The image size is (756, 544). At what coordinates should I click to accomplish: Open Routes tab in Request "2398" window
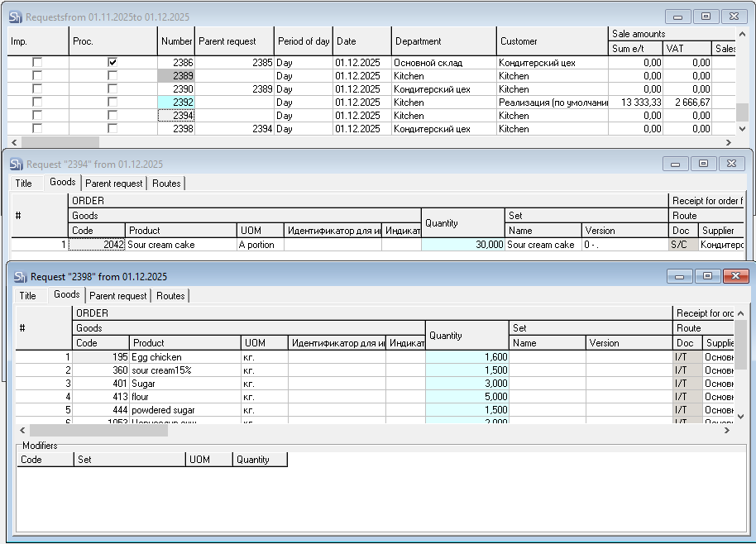170,296
